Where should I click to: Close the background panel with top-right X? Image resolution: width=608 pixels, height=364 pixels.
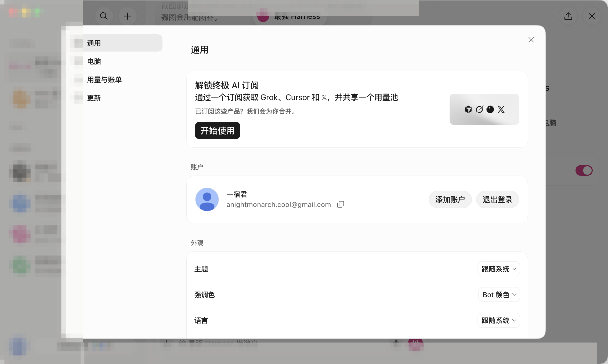coord(592,16)
